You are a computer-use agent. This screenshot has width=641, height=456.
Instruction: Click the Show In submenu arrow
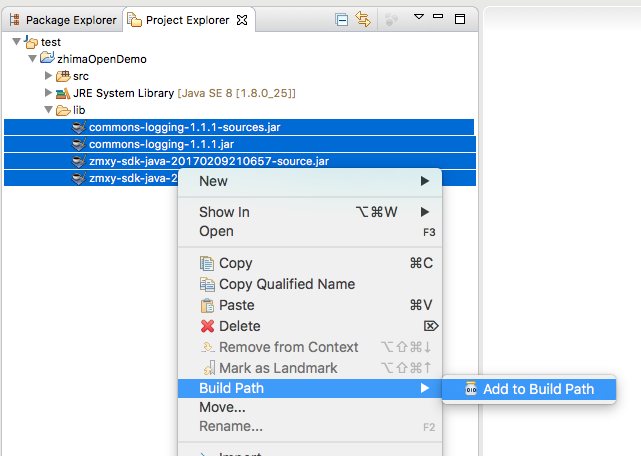pyautogui.click(x=425, y=212)
